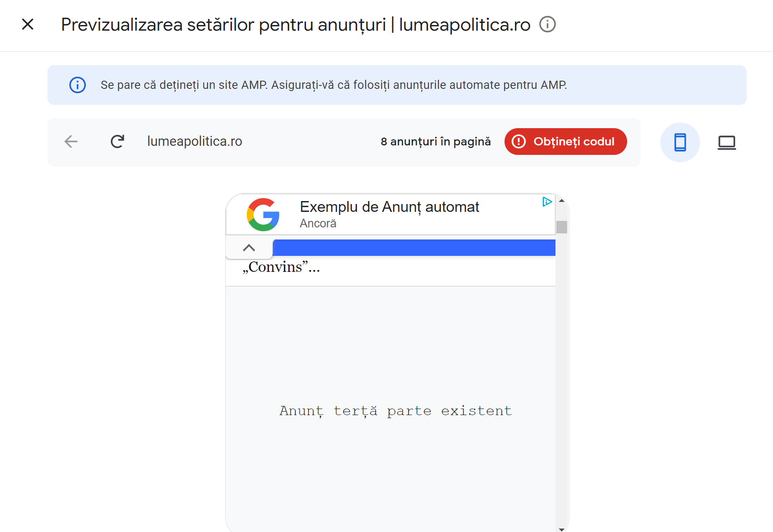This screenshot has width=773, height=532.
Task: Click the 8 anunțuri în pagină label
Action: pyautogui.click(x=435, y=142)
